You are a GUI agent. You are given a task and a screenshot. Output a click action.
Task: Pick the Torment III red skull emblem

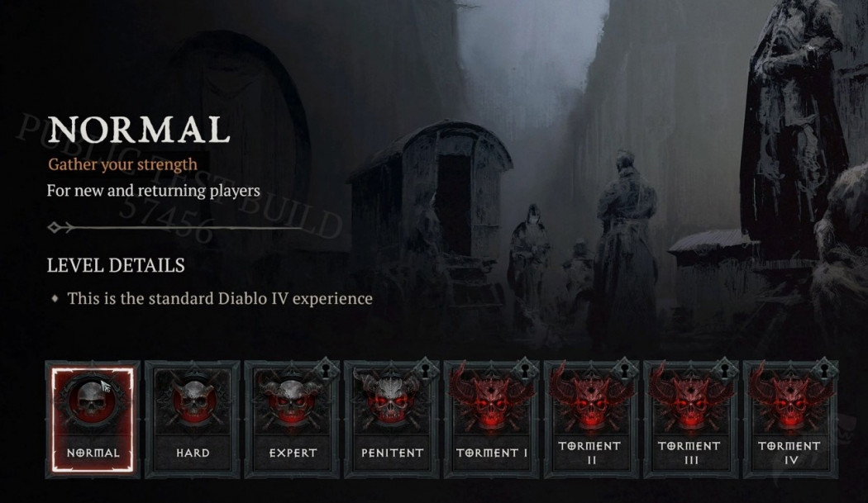tap(689, 398)
